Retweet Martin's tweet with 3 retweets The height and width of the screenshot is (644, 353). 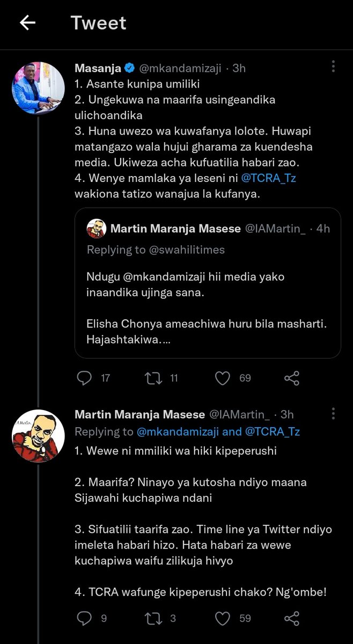[x=154, y=618]
